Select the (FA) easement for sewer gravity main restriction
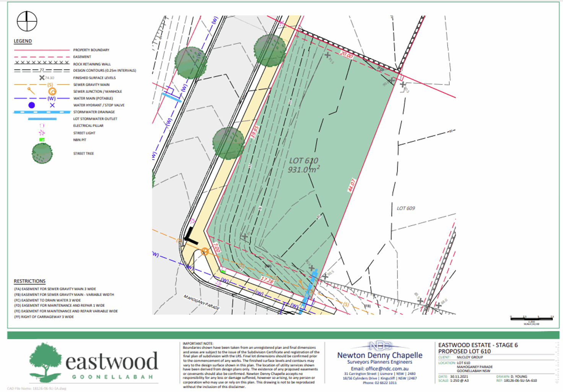This screenshot has width=563, height=392. point(55,289)
